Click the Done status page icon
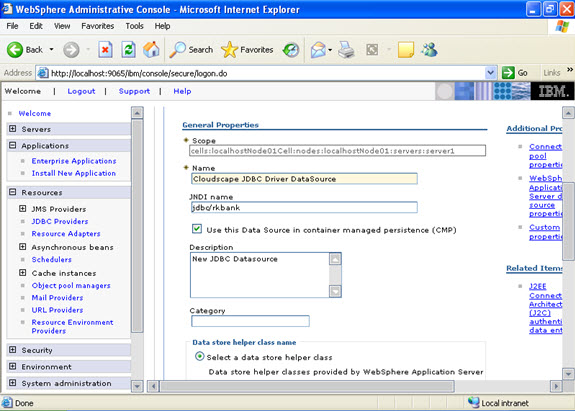This screenshot has height=411, width=575. (7, 403)
